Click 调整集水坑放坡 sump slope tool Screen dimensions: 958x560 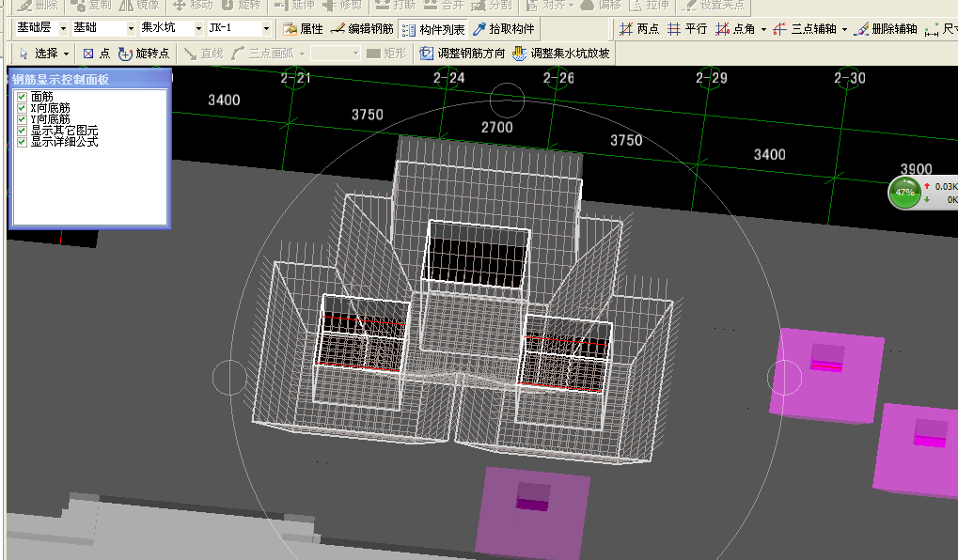561,54
